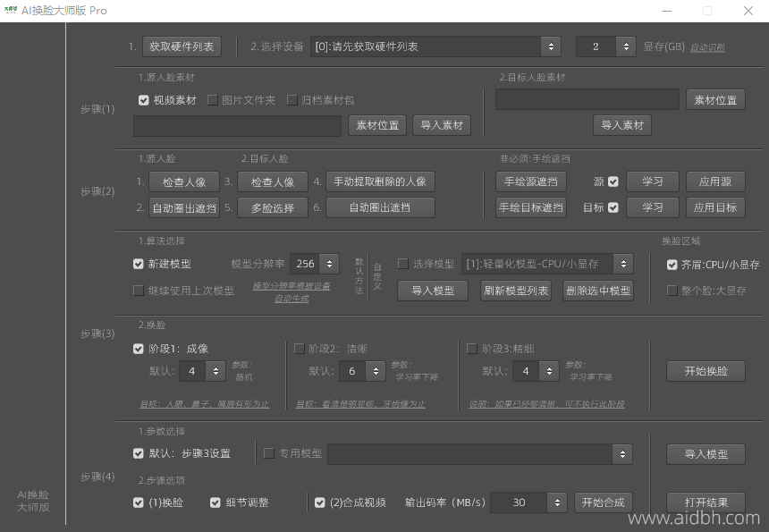Enable 阶段2: 清晰 checkbox

click(x=300, y=349)
